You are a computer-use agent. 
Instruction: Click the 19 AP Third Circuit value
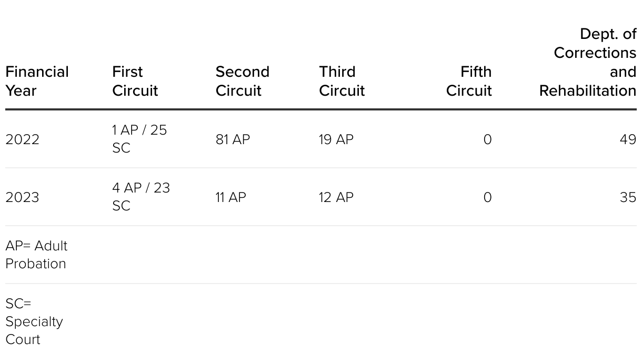click(x=336, y=139)
